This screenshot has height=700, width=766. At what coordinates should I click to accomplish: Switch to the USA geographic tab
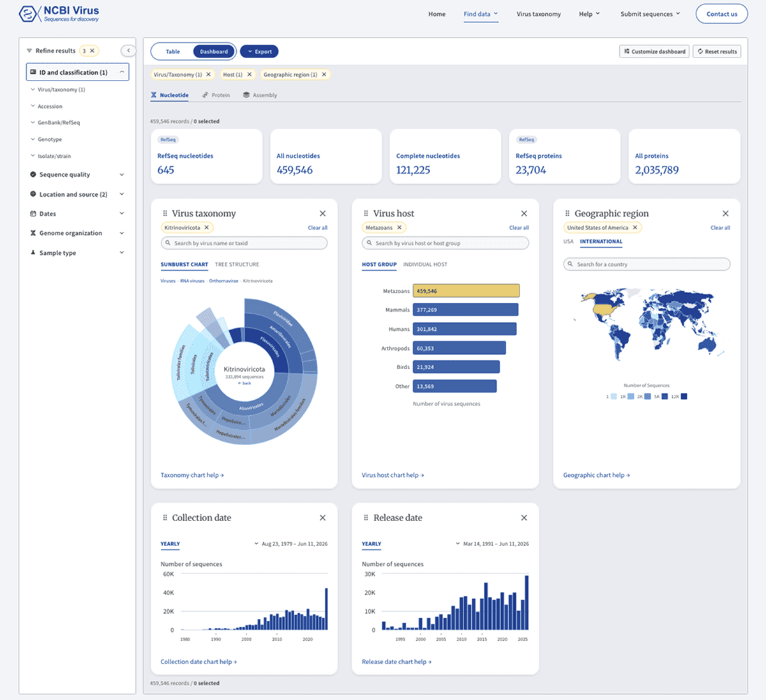[x=568, y=241]
